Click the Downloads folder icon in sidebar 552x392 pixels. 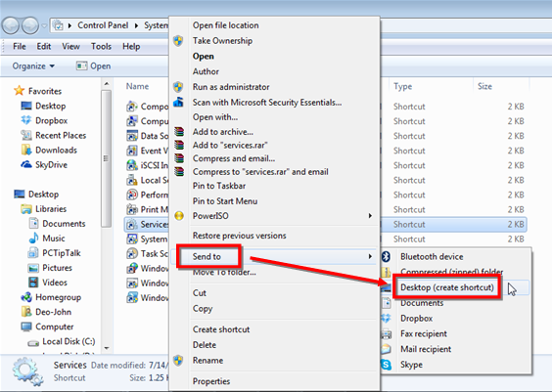pos(26,150)
